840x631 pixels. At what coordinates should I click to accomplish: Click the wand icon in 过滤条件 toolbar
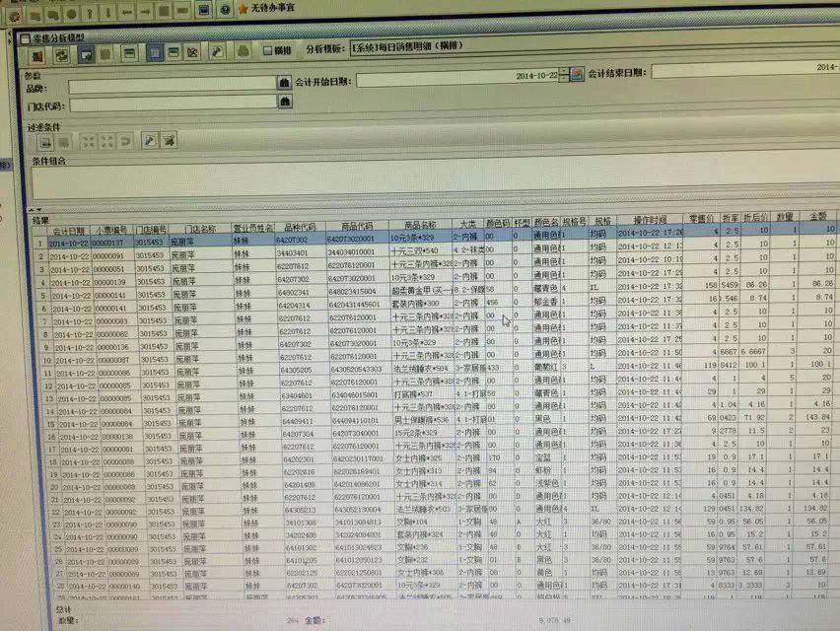pyautogui.click(x=151, y=141)
